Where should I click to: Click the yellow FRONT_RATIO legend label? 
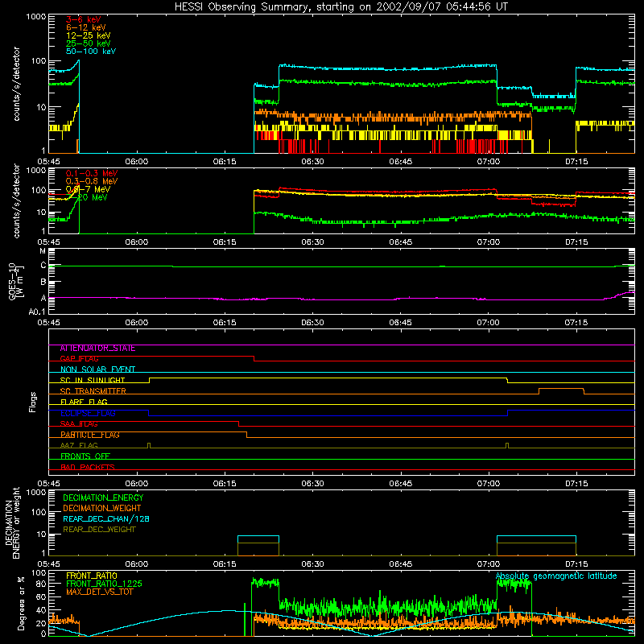click(92, 576)
